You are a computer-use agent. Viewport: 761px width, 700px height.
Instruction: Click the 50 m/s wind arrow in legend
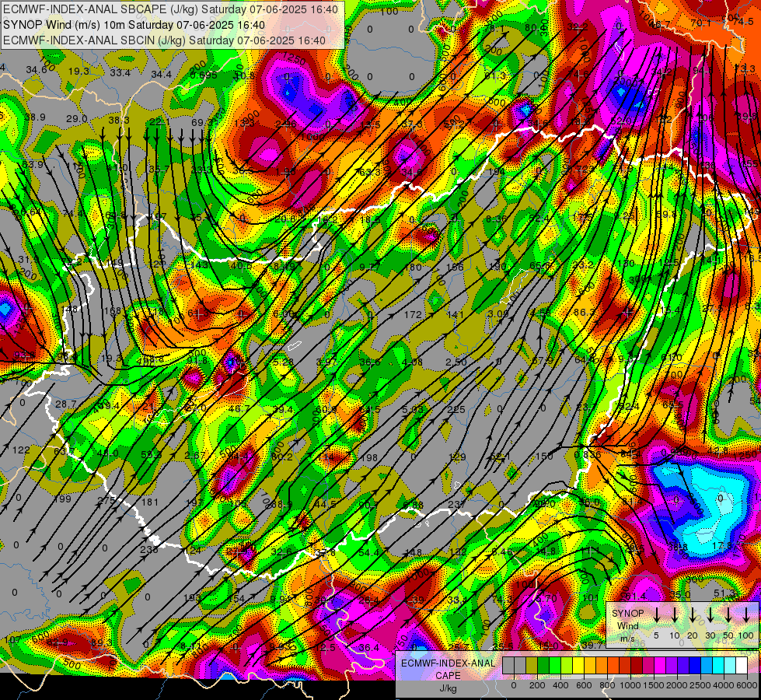point(728,615)
